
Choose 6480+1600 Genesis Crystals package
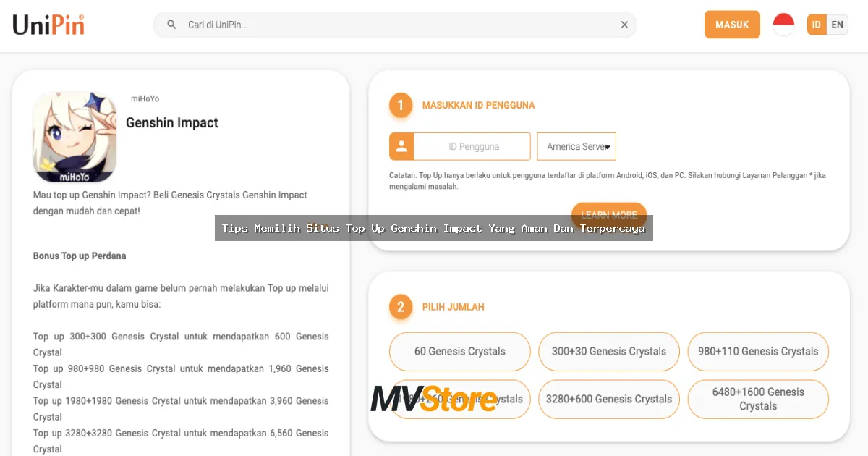758,399
